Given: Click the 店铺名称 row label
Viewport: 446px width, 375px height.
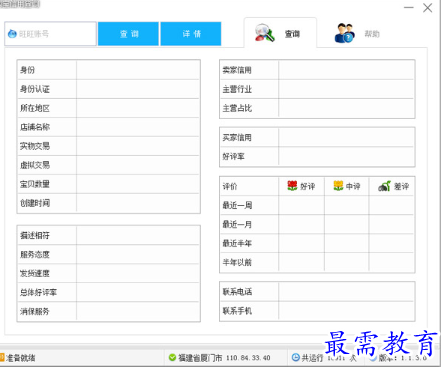Looking at the screenshot, I should pos(35,127).
